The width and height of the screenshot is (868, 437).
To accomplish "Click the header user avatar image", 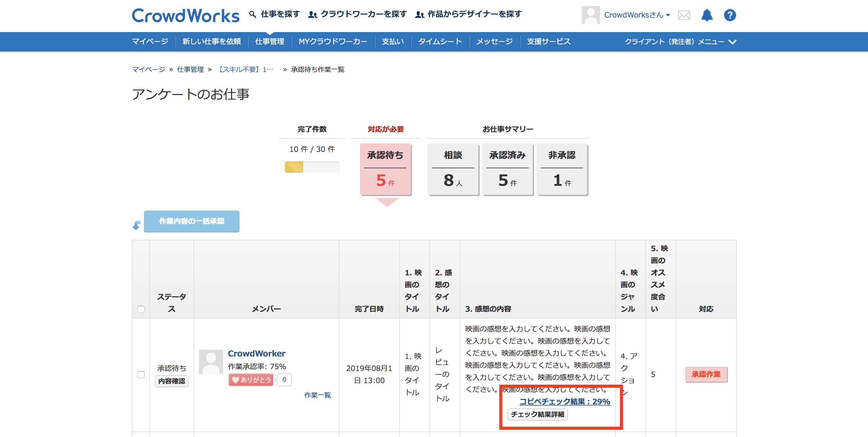I will [590, 15].
